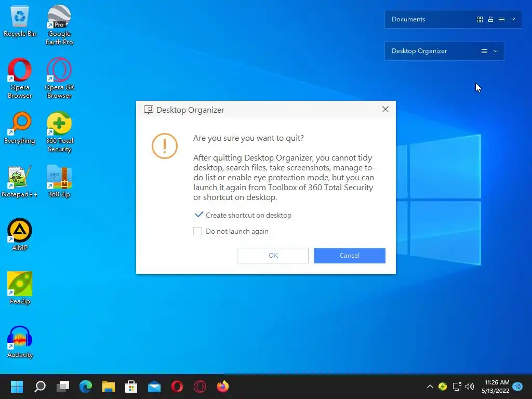The image size is (532, 399).
Task: Open the Documents box hamburger menu
Action: (501, 19)
